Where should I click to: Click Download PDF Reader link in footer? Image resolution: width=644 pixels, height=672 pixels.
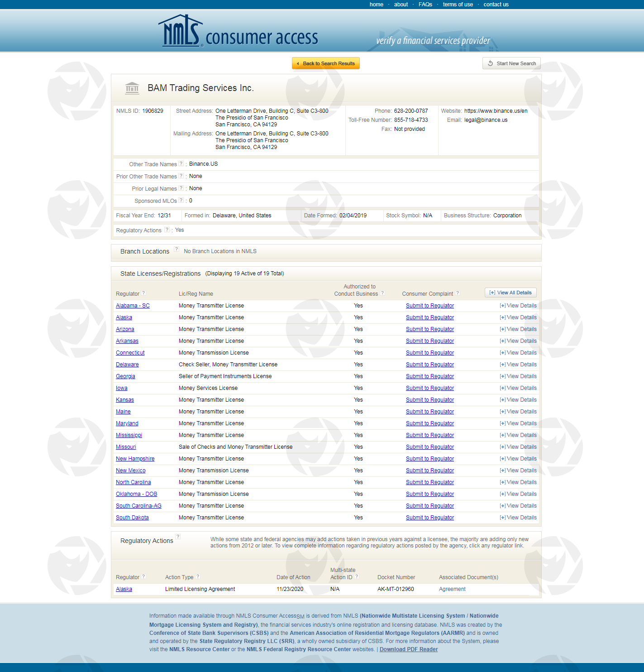(x=408, y=649)
